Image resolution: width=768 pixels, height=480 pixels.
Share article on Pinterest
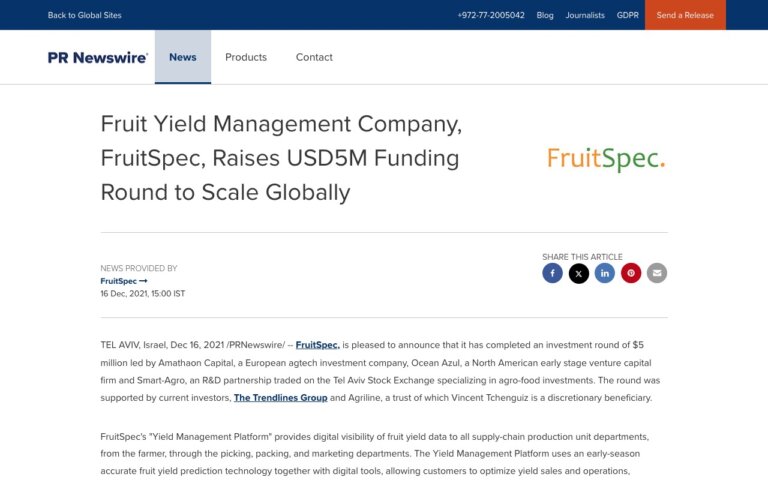point(631,273)
